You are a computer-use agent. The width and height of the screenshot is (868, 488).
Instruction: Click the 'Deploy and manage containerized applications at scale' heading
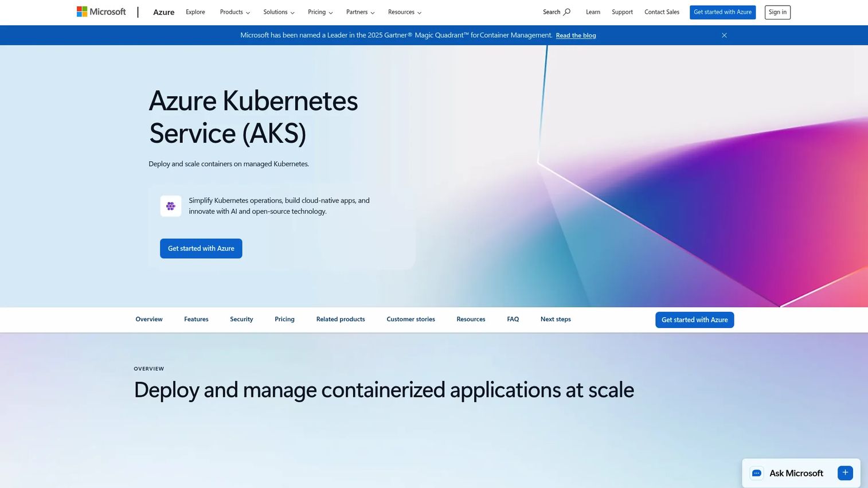(x=384, y=390)
